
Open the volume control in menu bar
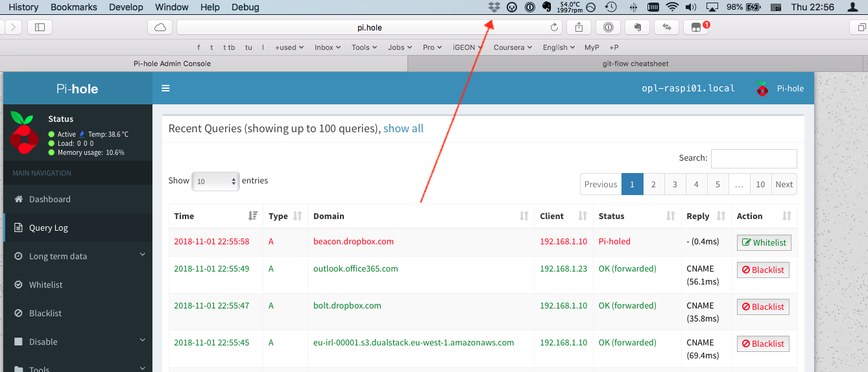(x=690, y=7)
